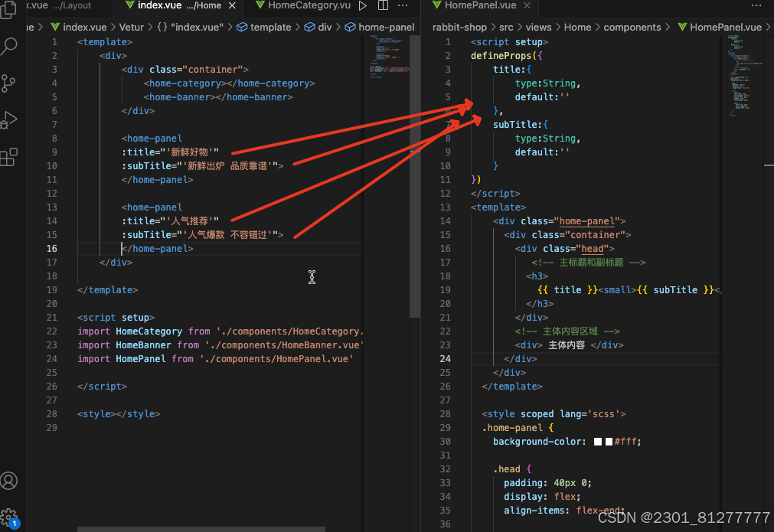
Task: Open the Run and Debug view
Action: point(9,120)
